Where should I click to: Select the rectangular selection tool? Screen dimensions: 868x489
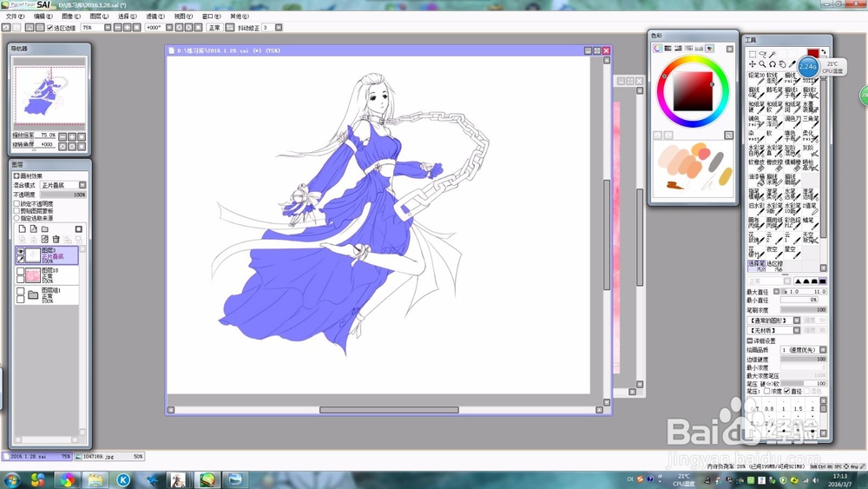(x=753, y=54)
